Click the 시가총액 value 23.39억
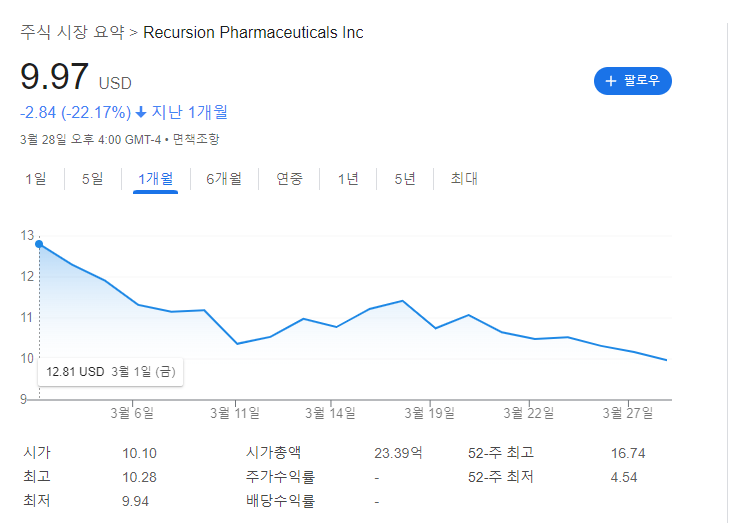The height and width of the screenshot is (523, 732). coord(398,453)
